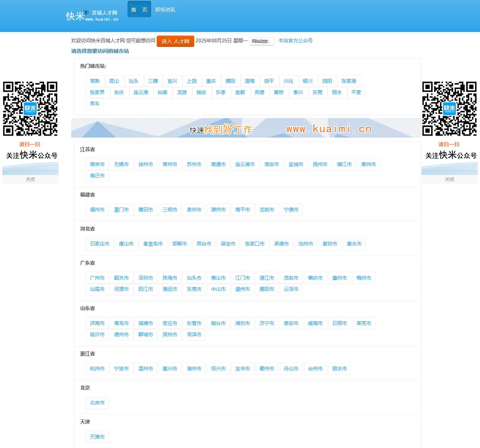Select 苏州市 under 江苏省
The height and width of the screenshot is (448, 480).
(194, 164)
